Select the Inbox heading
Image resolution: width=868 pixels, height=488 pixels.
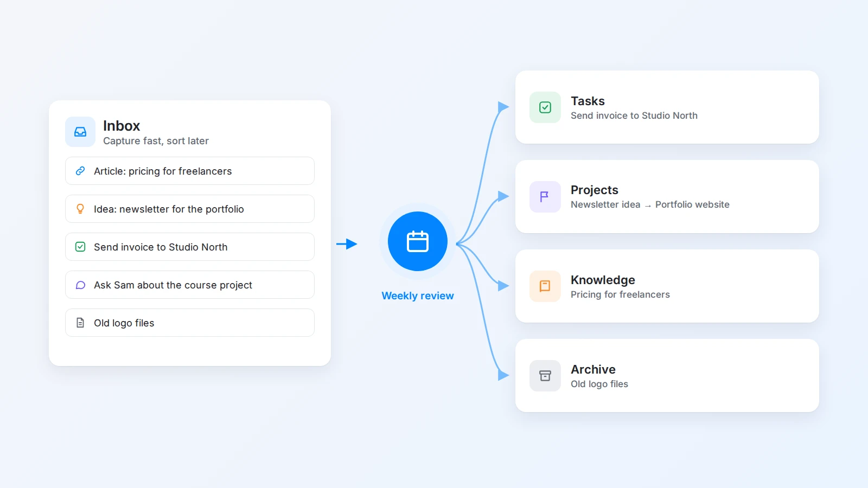(122, 126)
